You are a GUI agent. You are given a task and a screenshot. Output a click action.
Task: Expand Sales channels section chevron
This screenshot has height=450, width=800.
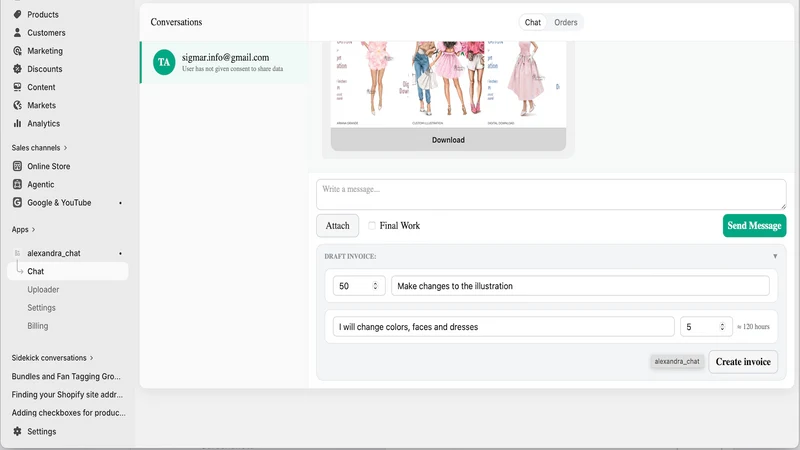click(x=65, y=148)
